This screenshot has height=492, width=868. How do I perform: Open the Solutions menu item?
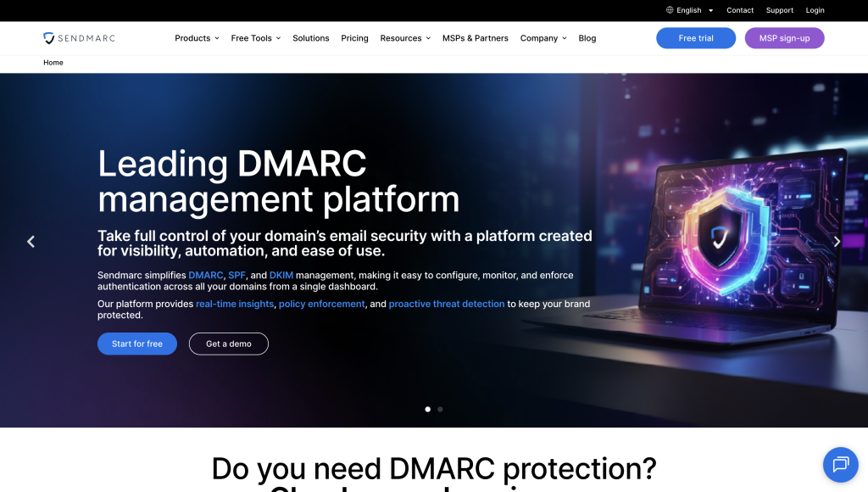coord(310,38)
